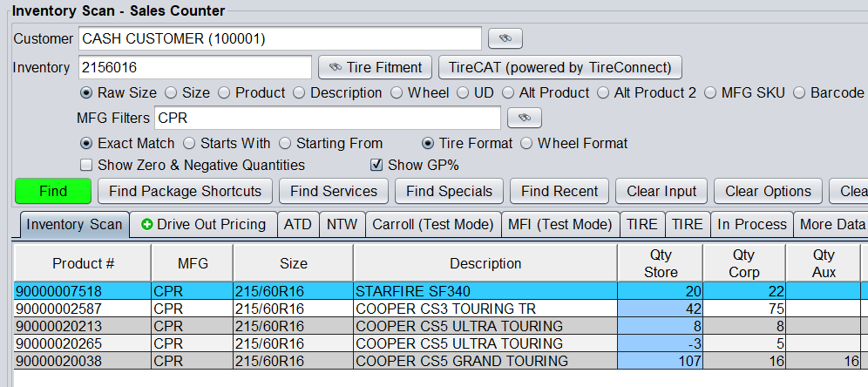Click the customer lookup binoculars icon
Viewport: 868px width, 387px height.
505,38
